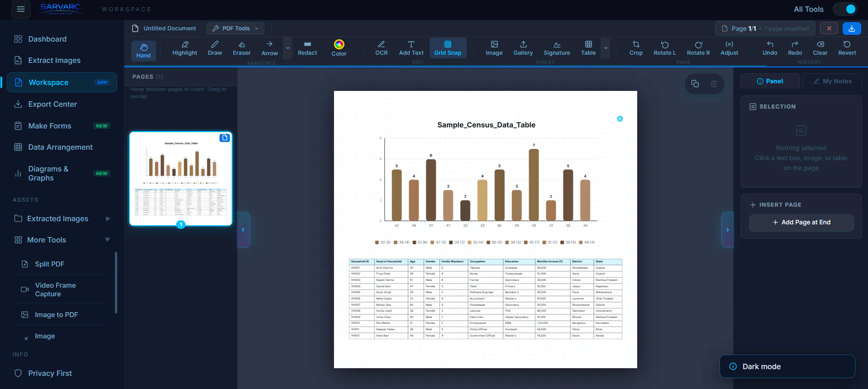The width and height of the screenshot is (868, 389).
Task: Select the Redact tool
Action: (307, 48)
